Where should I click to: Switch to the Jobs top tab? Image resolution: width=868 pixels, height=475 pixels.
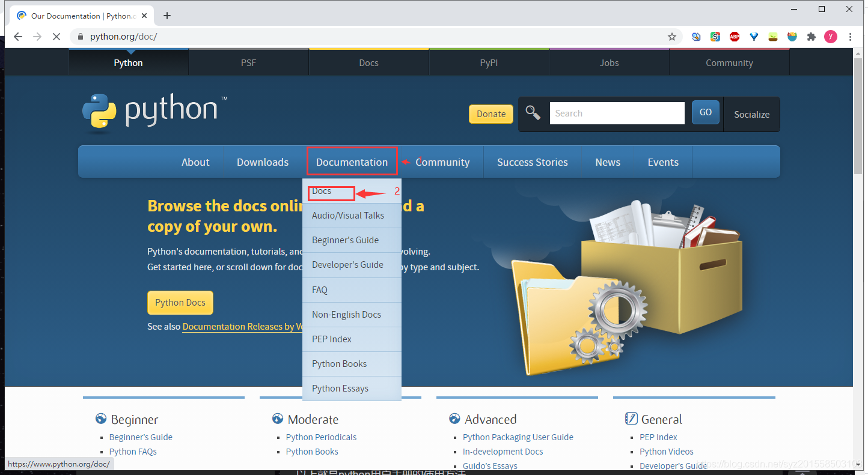609,62
